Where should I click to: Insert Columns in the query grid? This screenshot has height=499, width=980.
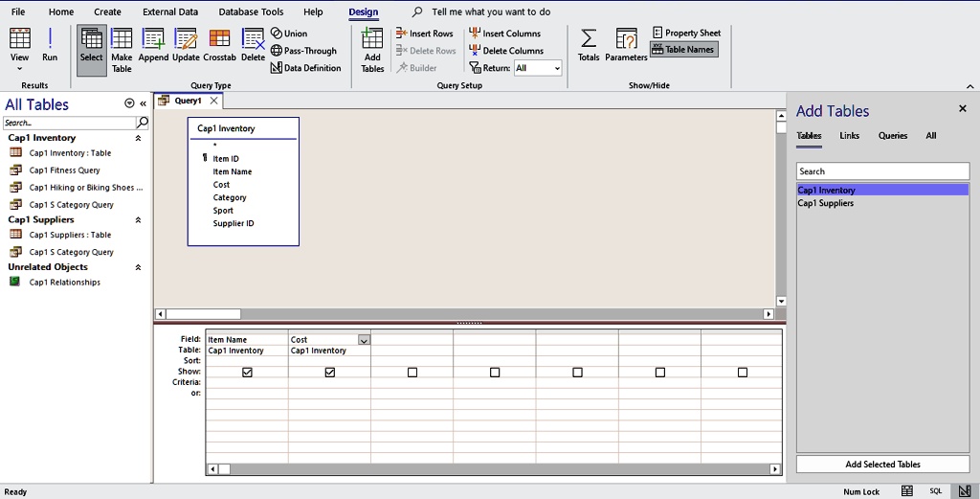tap(505, 34)
